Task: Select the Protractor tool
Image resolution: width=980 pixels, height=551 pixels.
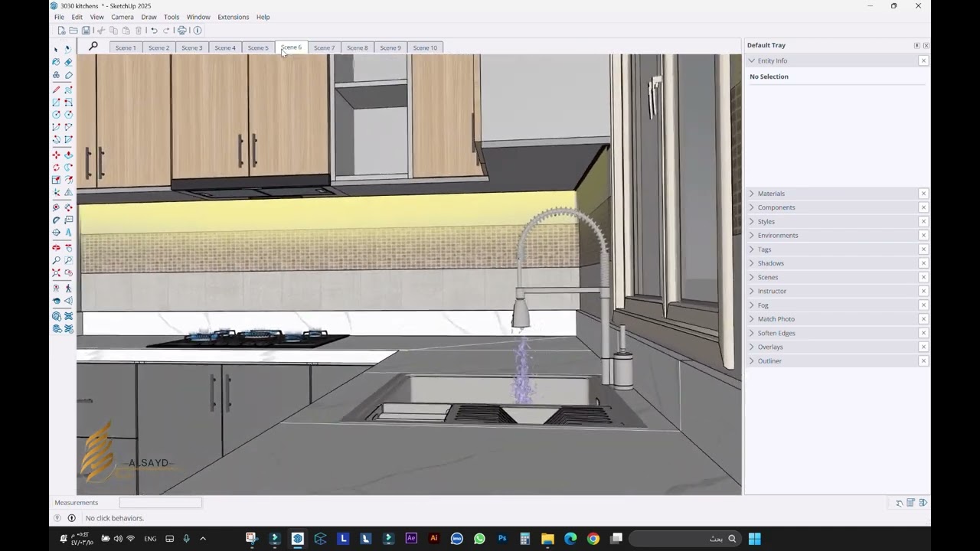Action: click(x=56, y=220)
